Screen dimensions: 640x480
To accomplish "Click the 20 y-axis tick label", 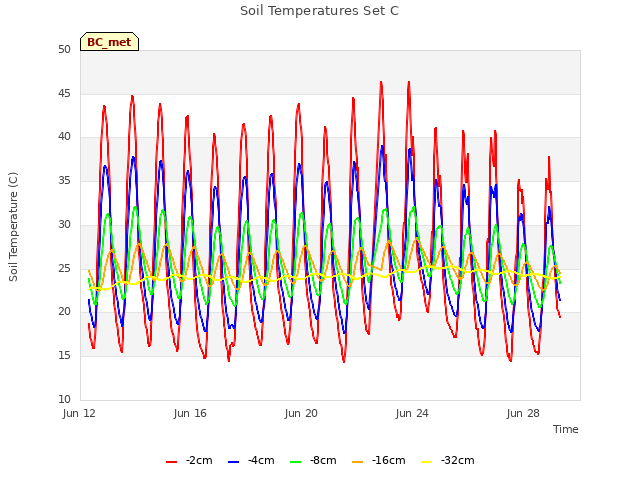I will (x=64, y=312).
